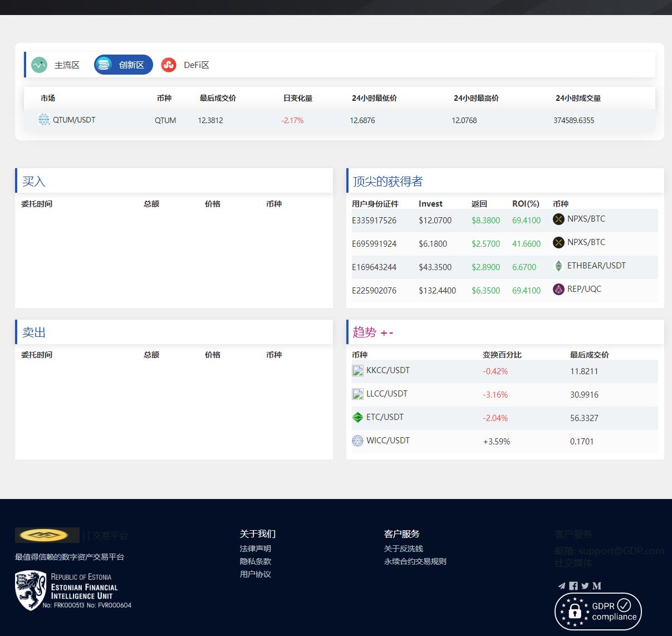Viewport: 672px width, 636px height.
Task: Click the 买入 panel heading
Action: coord(34,182)
